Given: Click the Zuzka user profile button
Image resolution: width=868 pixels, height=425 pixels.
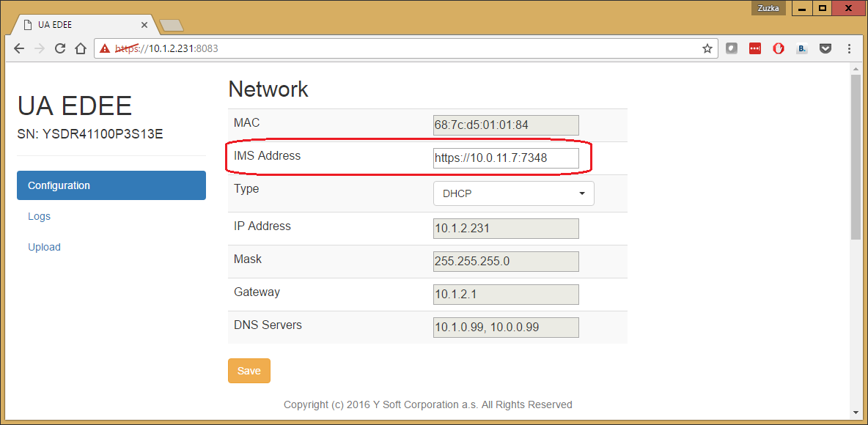Looking at the screenshot, I should [768, 8].
